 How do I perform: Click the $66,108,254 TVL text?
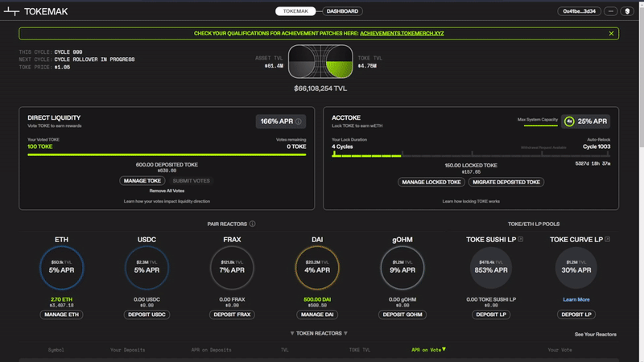[320, 88]
